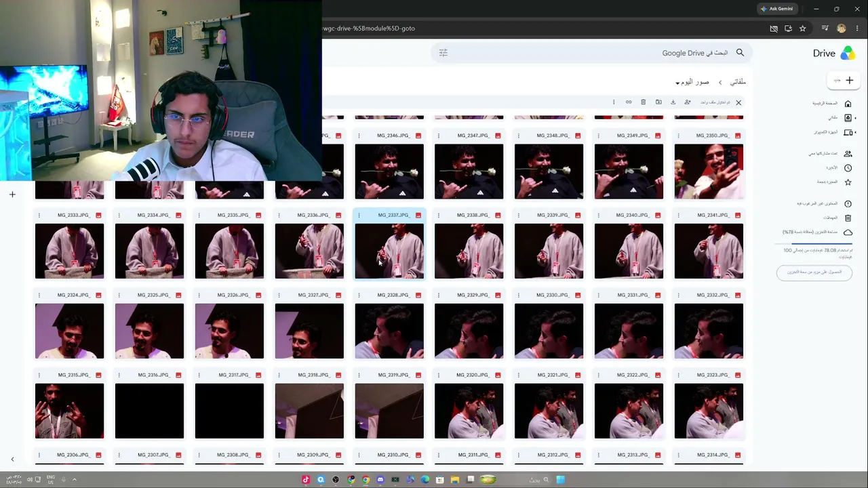This screenshot has width=868, height=488.
Task: Go to the Drive Home page
Action: click(831, 104)
